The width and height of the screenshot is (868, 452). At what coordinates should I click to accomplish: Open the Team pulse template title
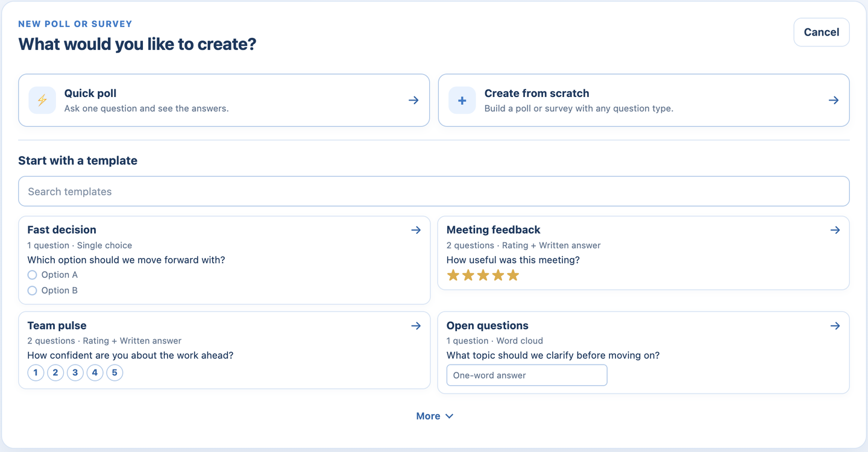(57, 325)
